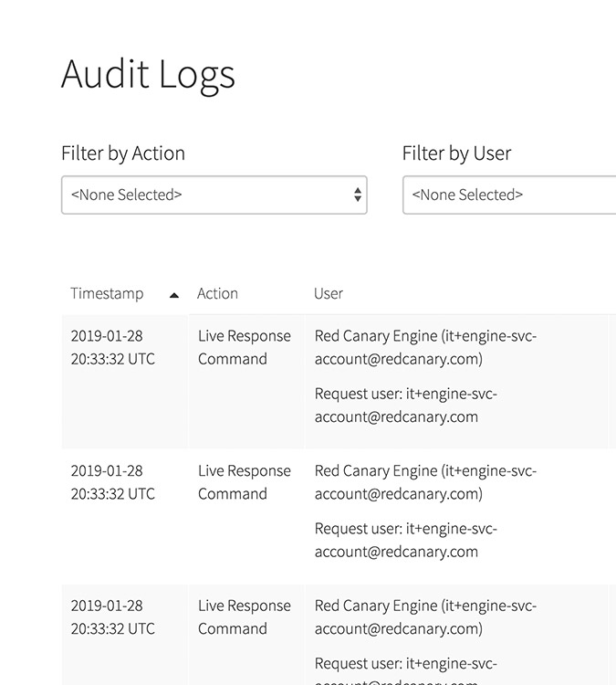The width and height of the screenshot is (616, 685).
Task: Select the first row's timestamp cell
Action: [x=112, y=347]
